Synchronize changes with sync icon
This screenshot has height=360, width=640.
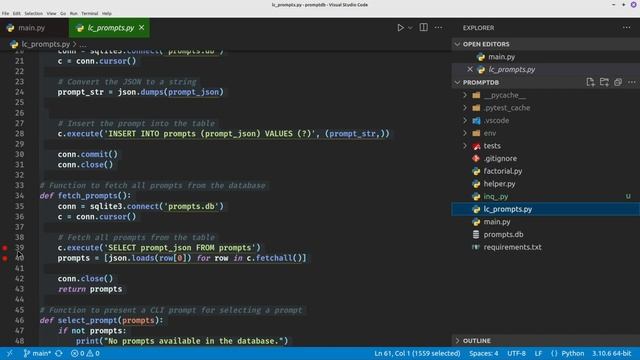(59, 353)
